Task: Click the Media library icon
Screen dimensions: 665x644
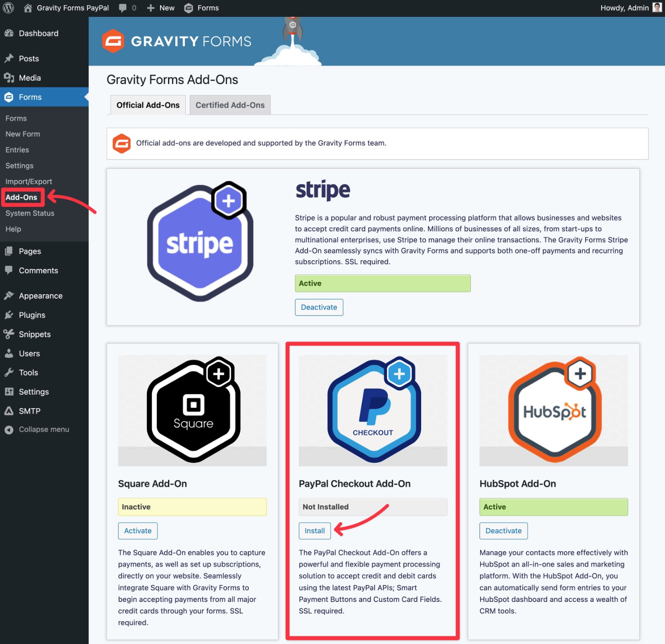Action: 9,78
